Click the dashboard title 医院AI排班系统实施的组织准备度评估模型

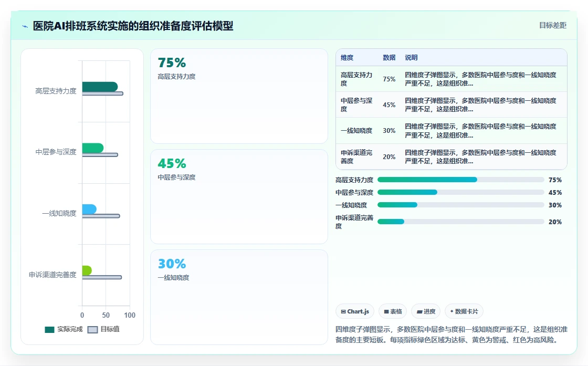click(133, 26)
